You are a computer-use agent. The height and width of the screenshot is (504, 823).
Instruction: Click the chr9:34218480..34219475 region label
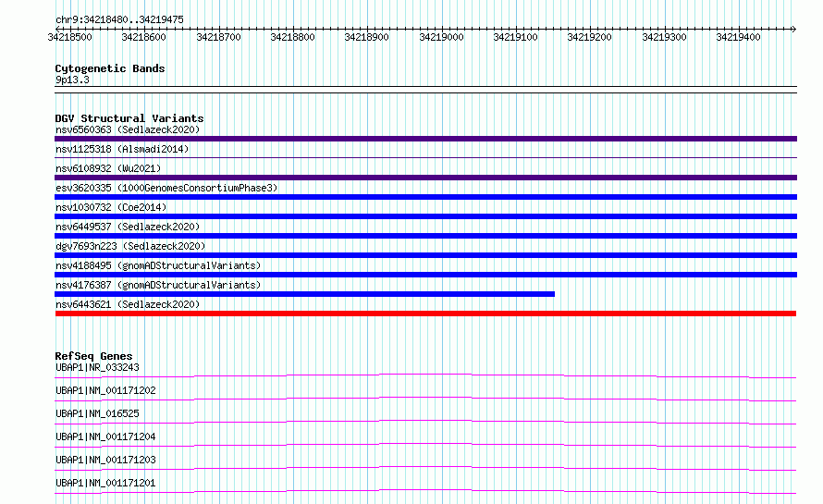[119, 19]
